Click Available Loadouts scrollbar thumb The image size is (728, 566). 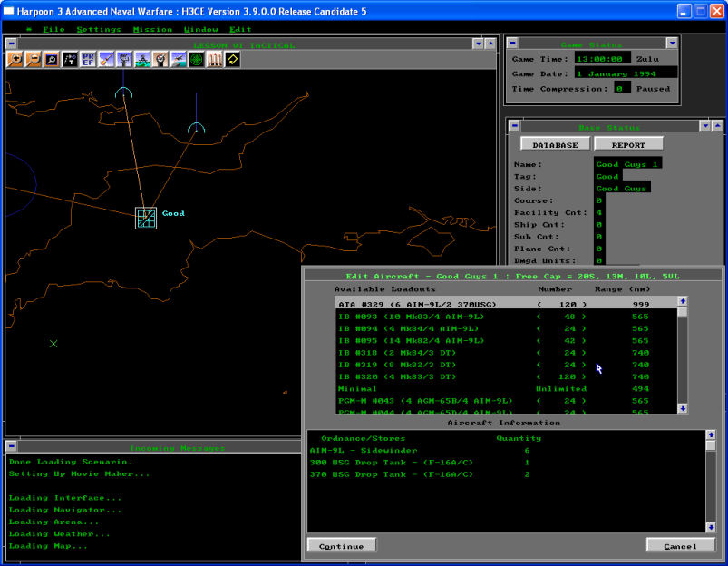(683, 312)
